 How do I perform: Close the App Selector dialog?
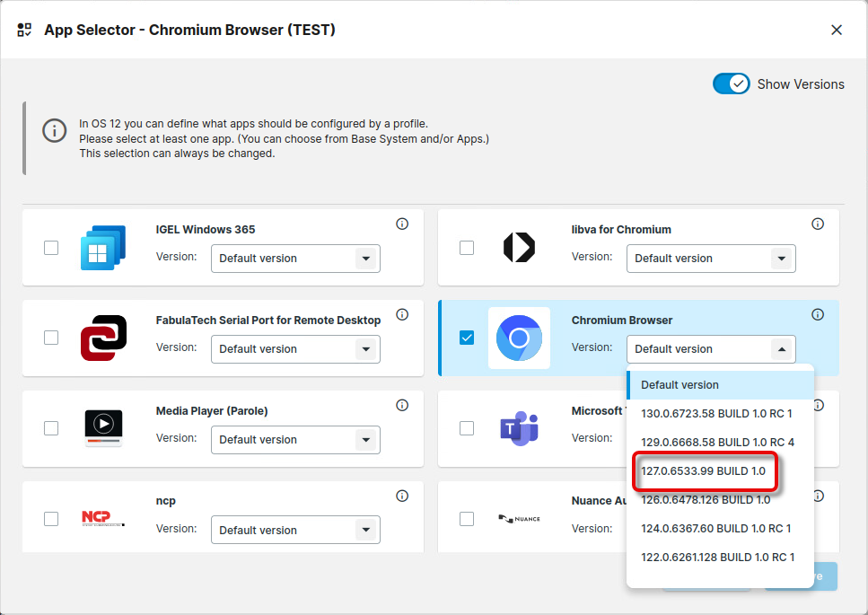click(837, 30)
